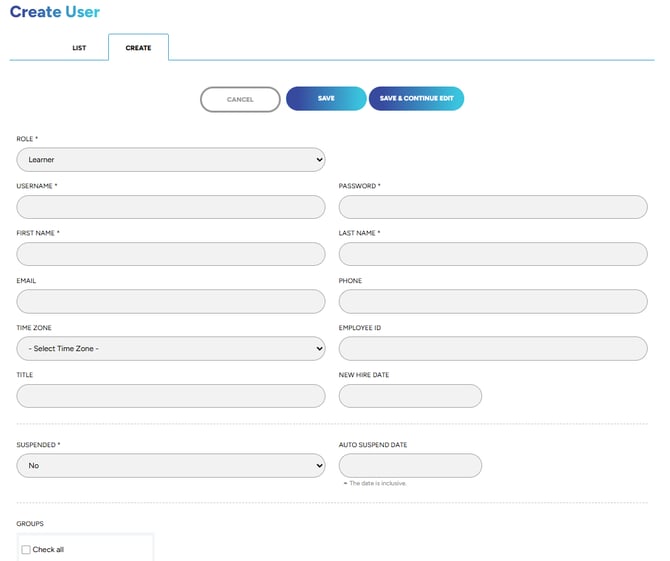Image resolution: width=670 pixels, height=561 pixels.
Task: Open the New Hire Date field
Action: (x=410, y=396)
